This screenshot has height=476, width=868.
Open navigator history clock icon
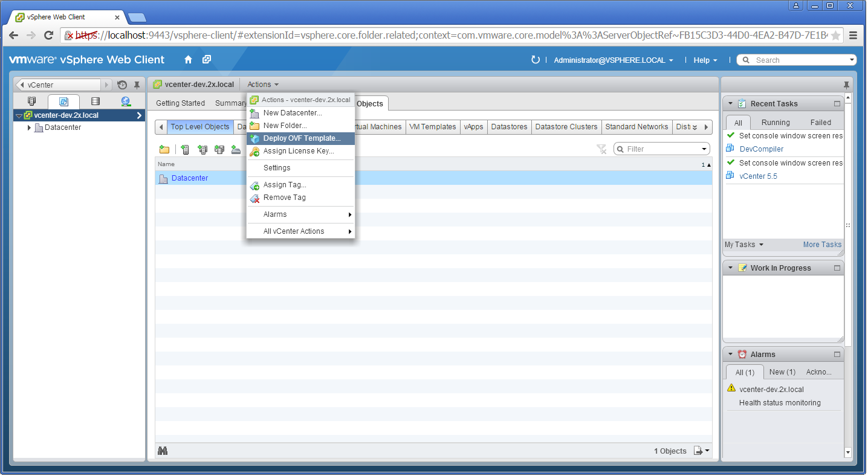122,85
